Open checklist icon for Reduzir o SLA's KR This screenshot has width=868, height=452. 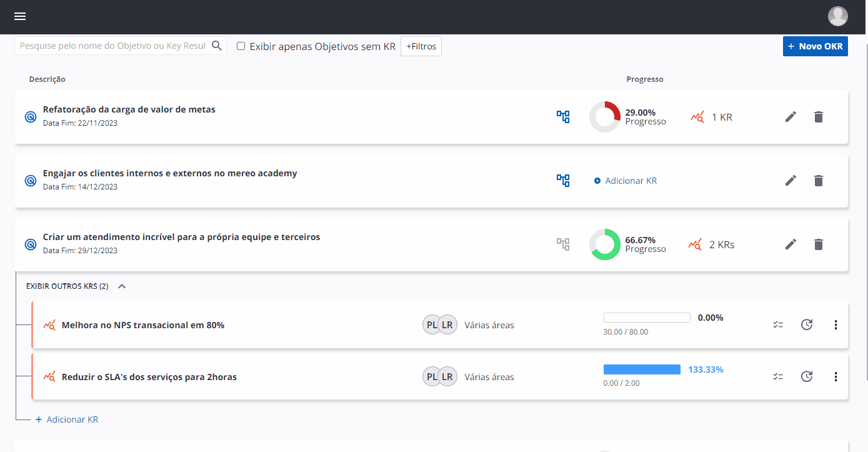pos(778,376)
